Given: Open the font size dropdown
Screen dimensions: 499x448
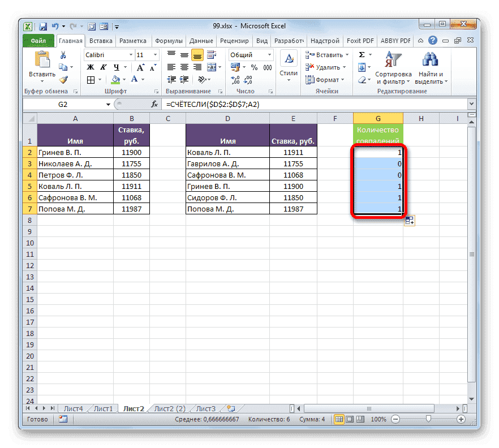Looking at the screenshot, I should point(156,54).
